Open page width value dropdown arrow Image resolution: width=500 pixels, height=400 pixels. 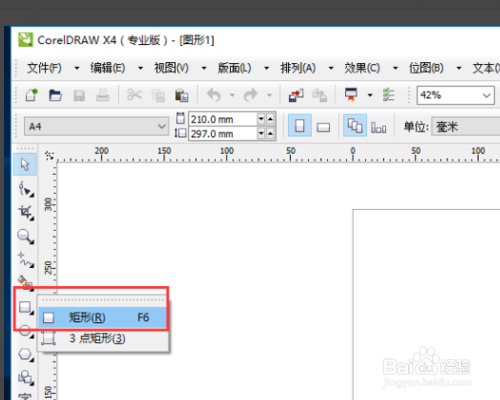tap(261, 119)
